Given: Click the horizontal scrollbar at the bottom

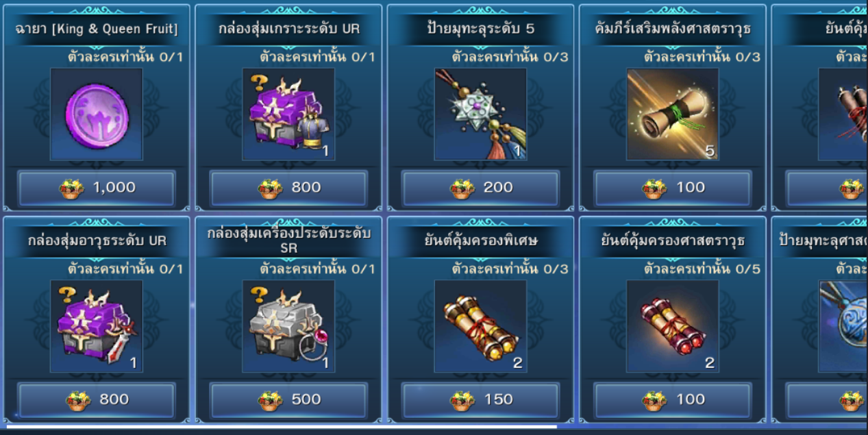Looking at the screenshot, I should pos(282,427).
